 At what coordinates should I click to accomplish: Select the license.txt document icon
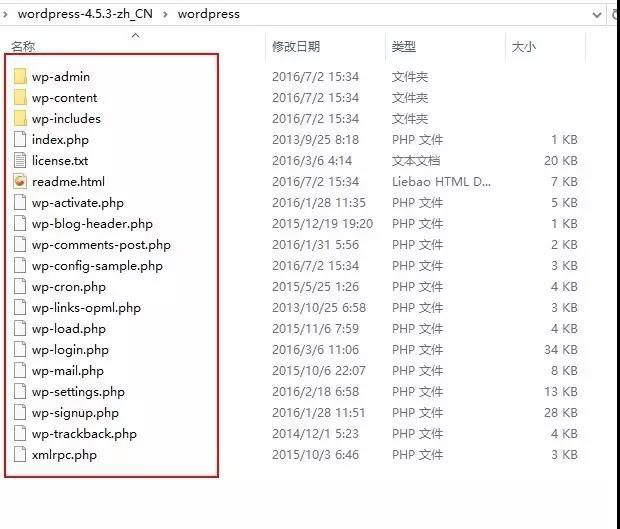tap(20, 160)
